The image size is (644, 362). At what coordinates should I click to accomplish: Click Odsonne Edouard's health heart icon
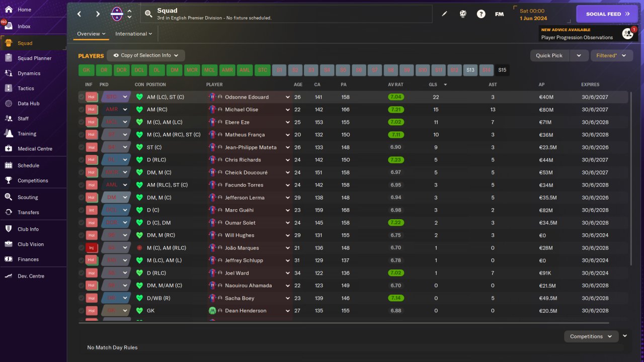(x=139, y=97)
